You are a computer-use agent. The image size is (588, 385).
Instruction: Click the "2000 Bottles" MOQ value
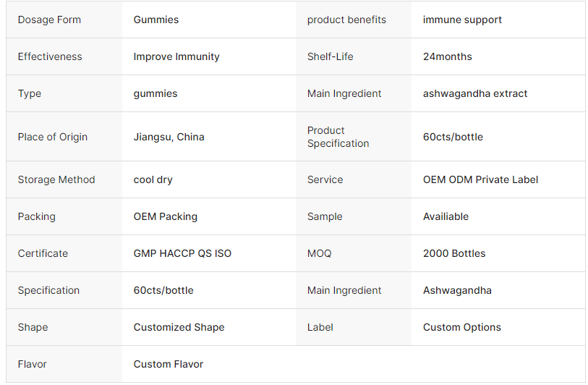coord(454,253)
